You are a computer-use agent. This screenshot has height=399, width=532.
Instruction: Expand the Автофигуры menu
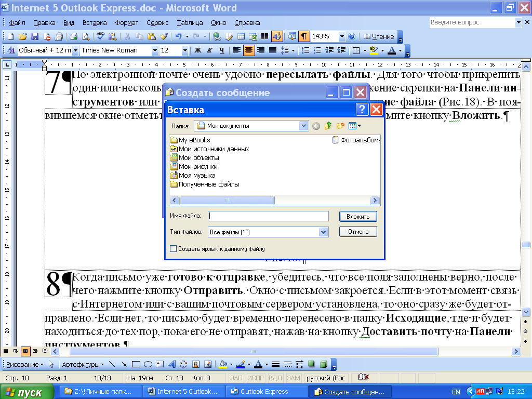[x=83, y=364]
